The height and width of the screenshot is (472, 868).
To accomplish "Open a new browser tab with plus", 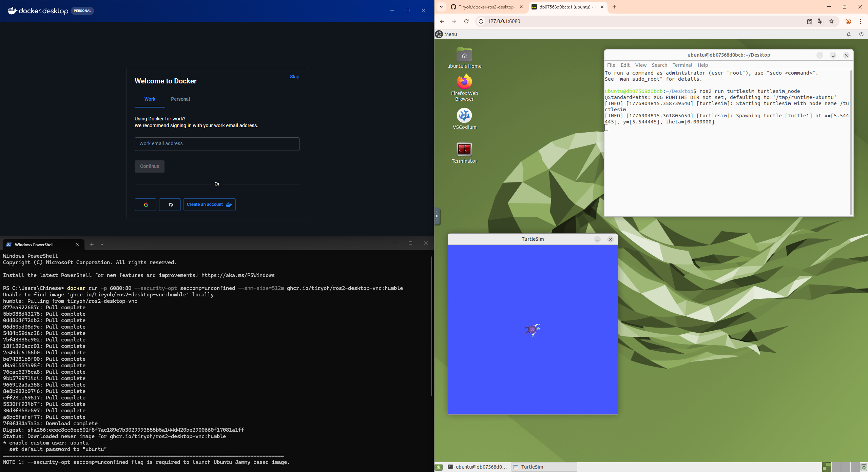I will pyautogui.click(x=614, y=7).
